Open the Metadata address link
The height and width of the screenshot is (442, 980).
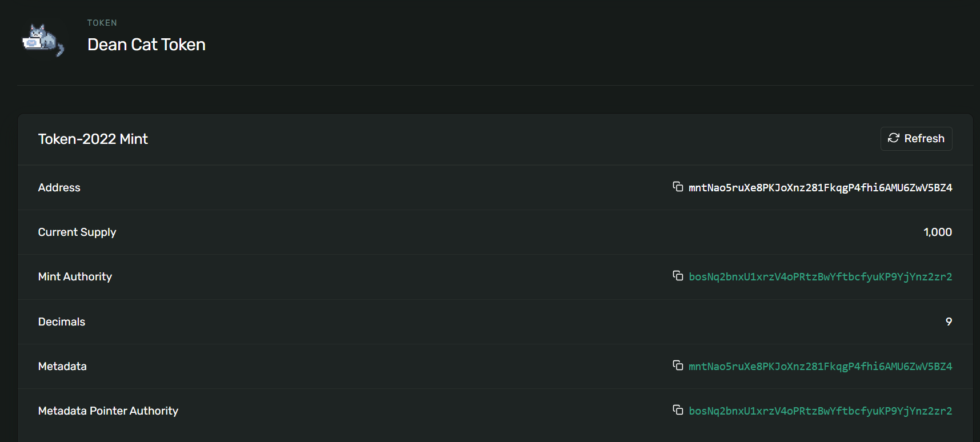pyautogui.click(x=820, y=367)
